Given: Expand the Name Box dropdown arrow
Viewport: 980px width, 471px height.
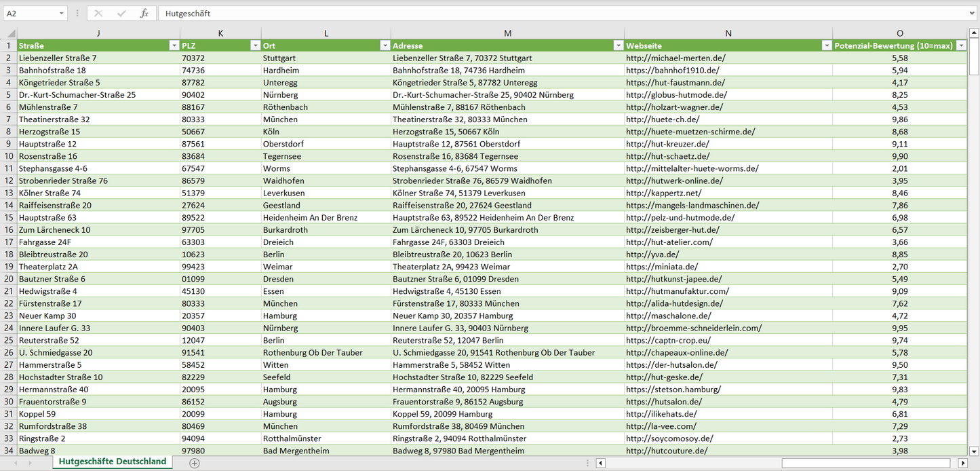Looking at the screenshot, I should (x=62, y=14).
